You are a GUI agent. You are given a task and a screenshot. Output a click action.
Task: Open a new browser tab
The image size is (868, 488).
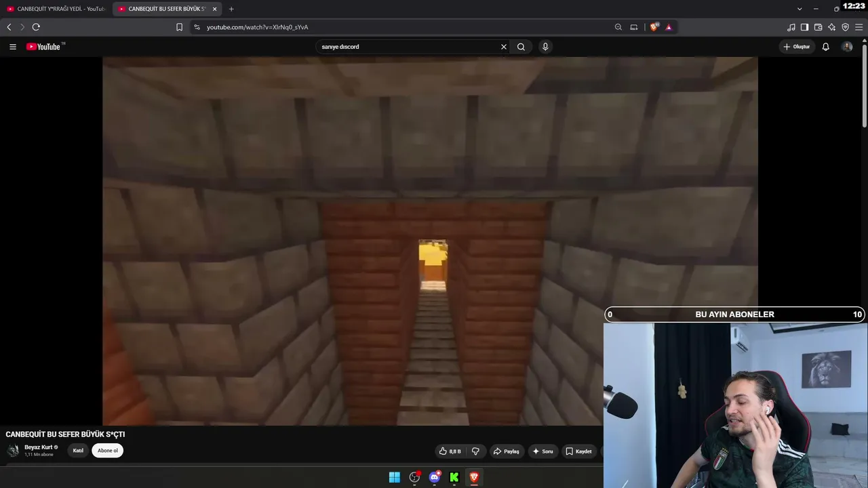point(231,9)
